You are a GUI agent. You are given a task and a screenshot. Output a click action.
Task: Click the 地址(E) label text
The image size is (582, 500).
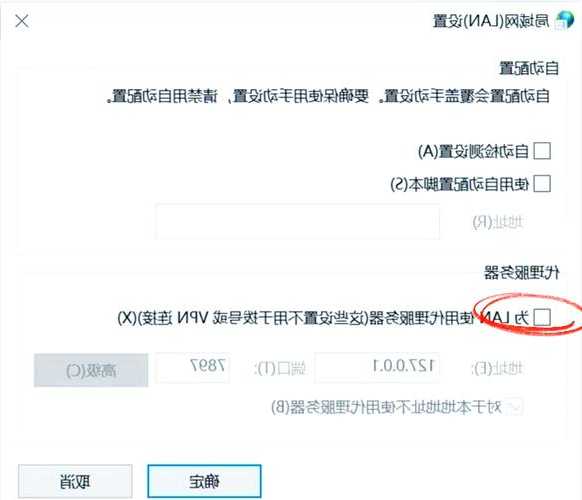(497, 368)
